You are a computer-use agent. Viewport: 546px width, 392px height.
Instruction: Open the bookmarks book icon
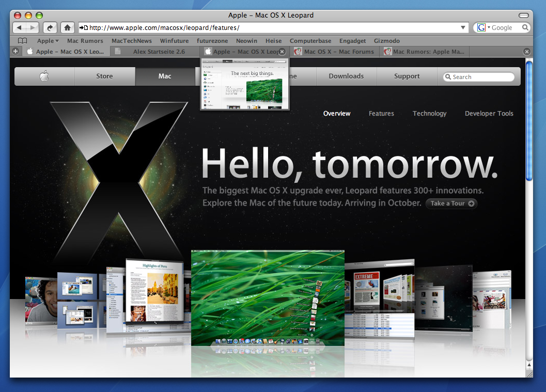(23, 41)
